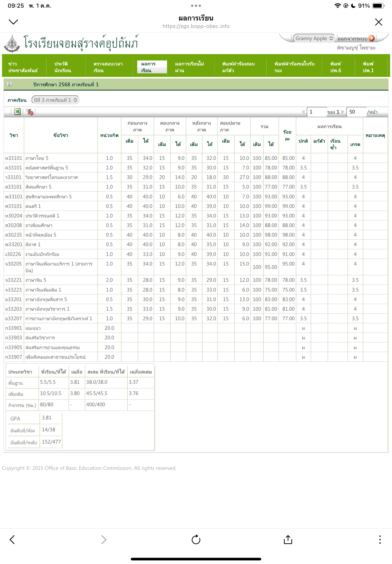Click the rows per page field
The width and height of the screenshot is (392, 564).
pyautogui.click(x=356, y=112)
